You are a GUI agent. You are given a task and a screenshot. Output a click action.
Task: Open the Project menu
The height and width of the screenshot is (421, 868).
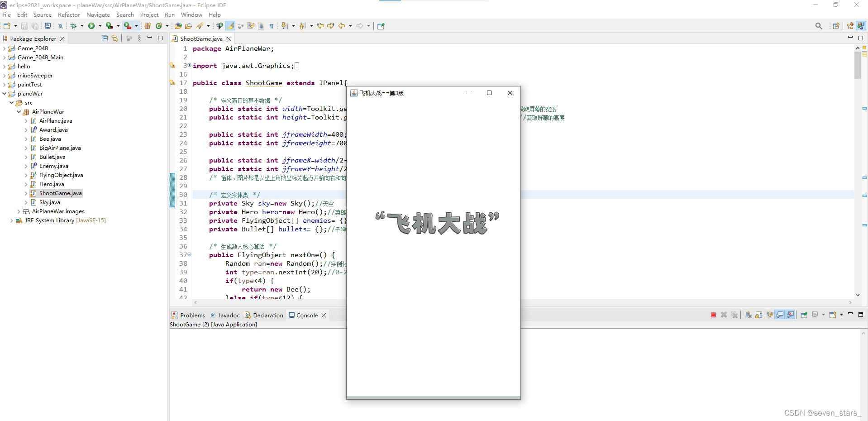click(149, 14)
